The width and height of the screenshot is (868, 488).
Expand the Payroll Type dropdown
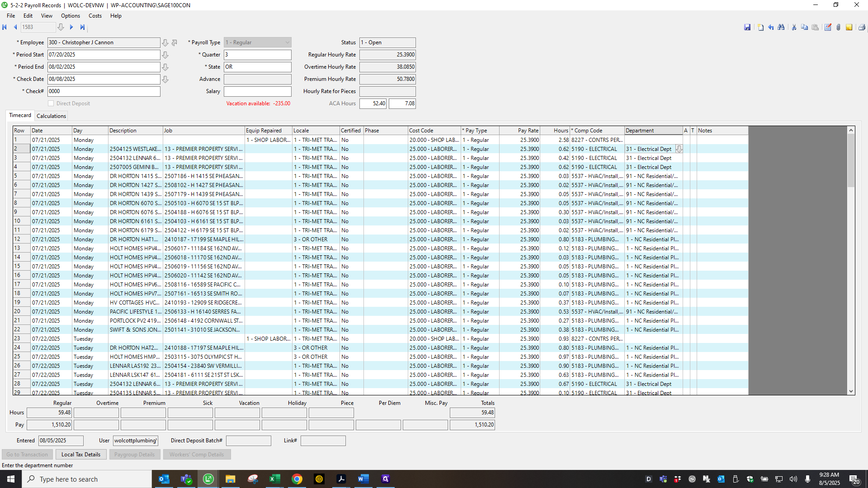click(x=287, y=42)
